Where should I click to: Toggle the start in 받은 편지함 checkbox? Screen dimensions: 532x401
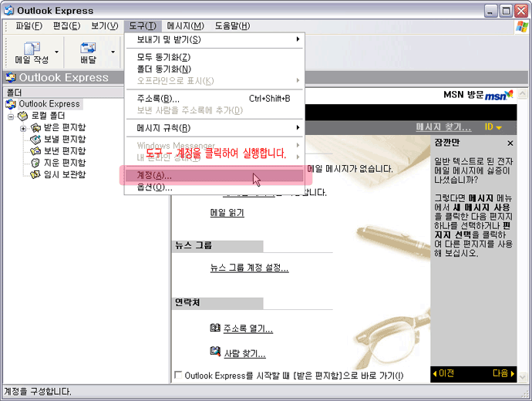pos(179,376)
